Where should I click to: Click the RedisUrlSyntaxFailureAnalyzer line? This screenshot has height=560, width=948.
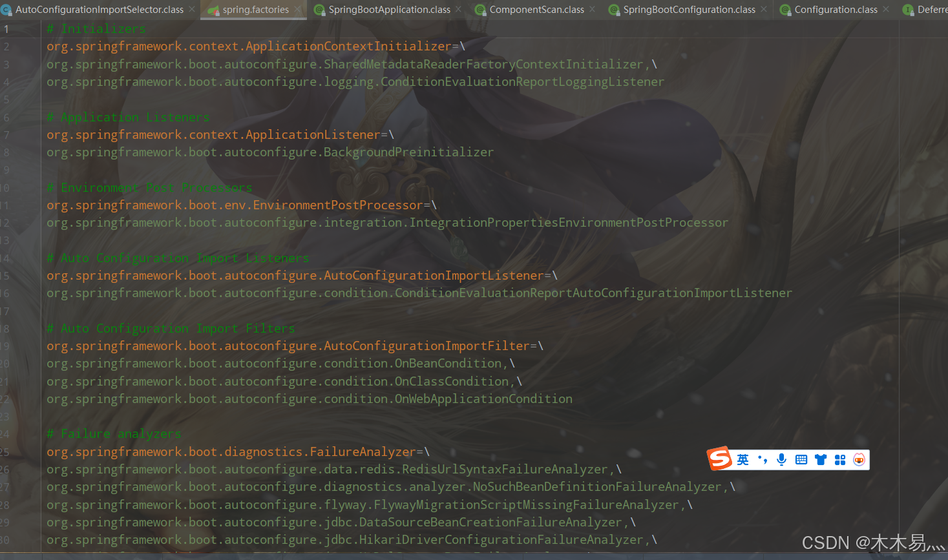(x=334, y=470)
